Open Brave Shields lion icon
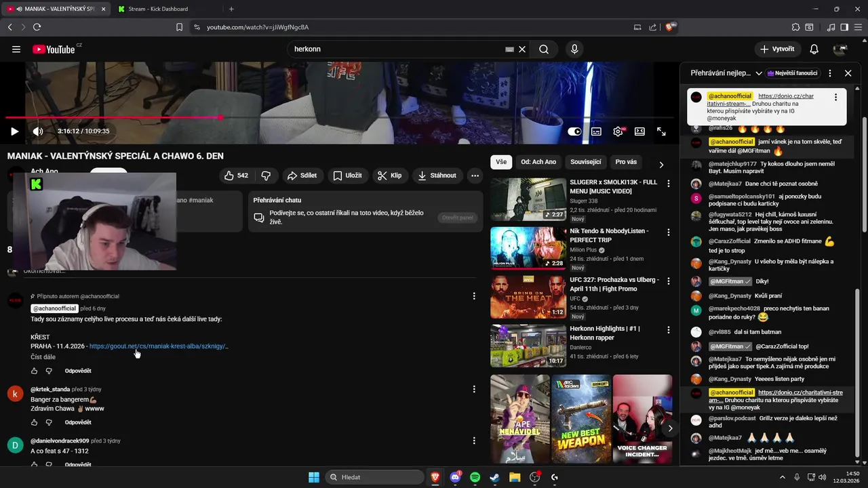 click(x=670, y=27)
